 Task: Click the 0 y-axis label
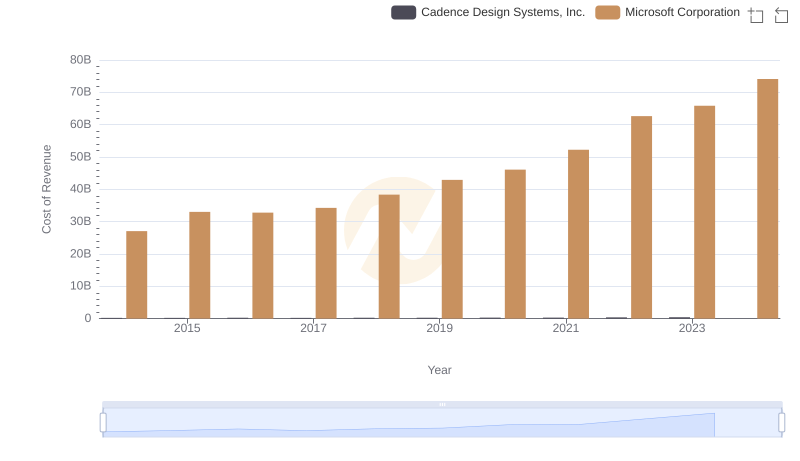(x=88, y=318)
